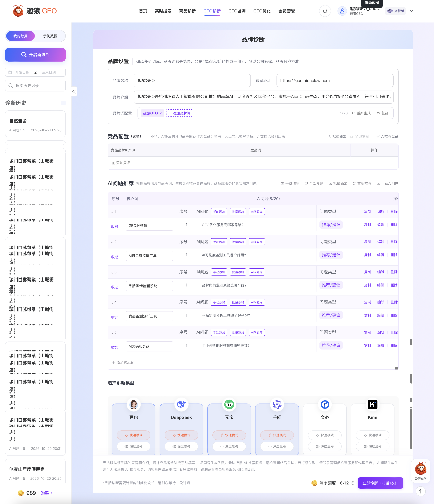Screen dimensions: 434x504
Task: Click the 豆包 model avatar
Action: click(134, 405)
